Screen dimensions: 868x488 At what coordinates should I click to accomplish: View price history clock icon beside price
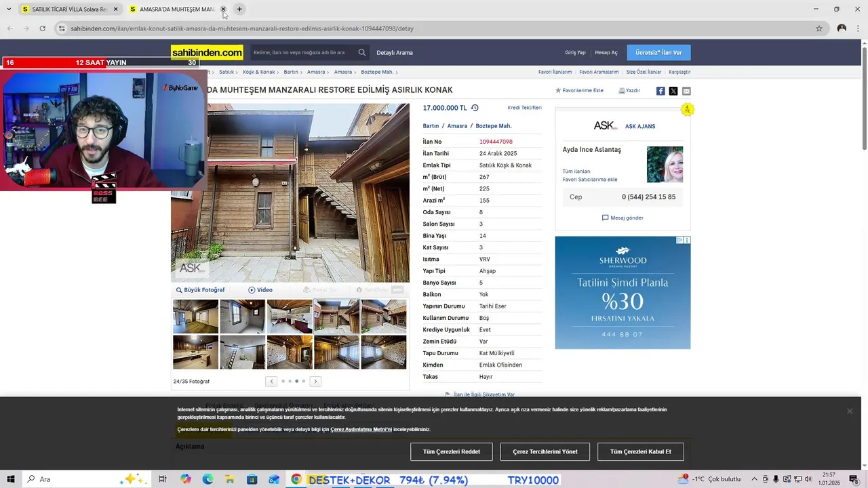tap(475, 108)
